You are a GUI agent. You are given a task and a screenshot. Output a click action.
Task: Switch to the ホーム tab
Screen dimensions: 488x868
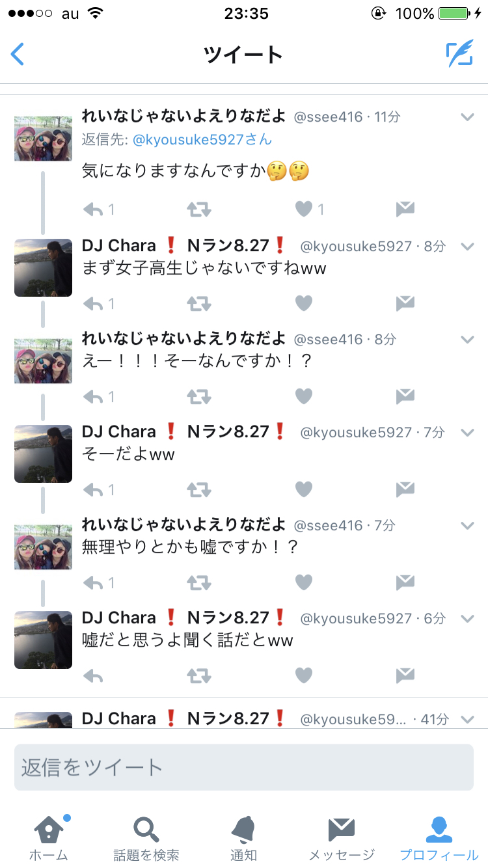coord(49,838)
